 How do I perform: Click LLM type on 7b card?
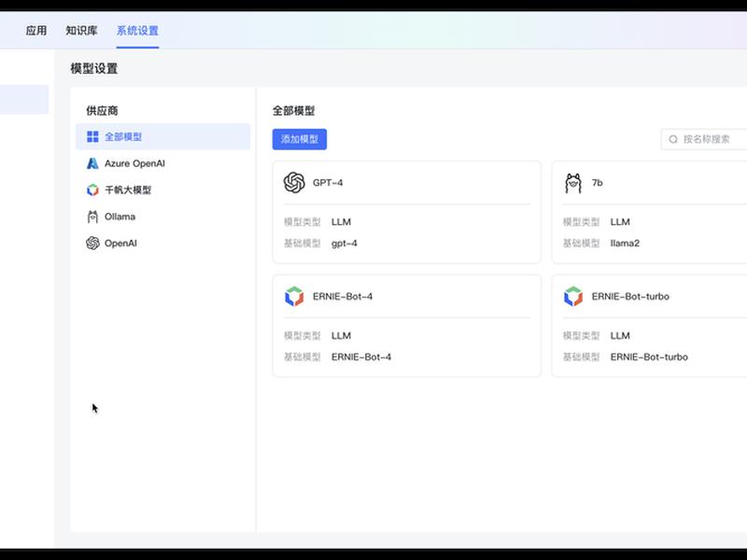(x=620, y=222)
